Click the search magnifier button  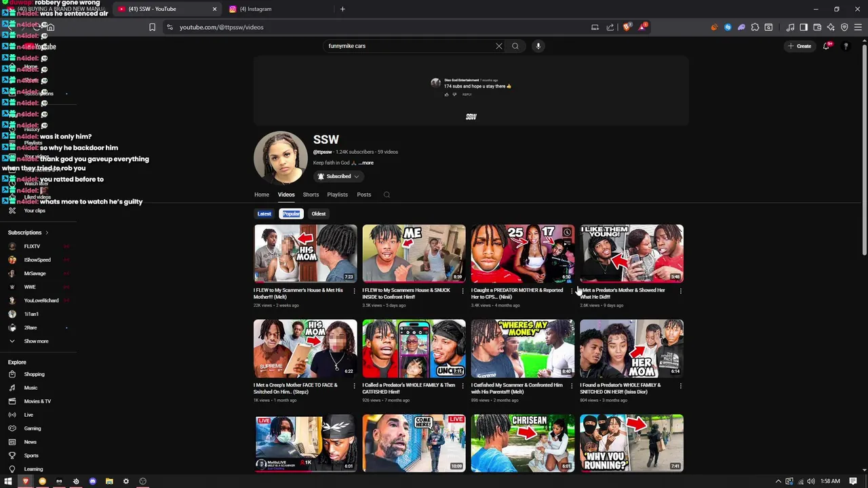[x=515, y=46]
